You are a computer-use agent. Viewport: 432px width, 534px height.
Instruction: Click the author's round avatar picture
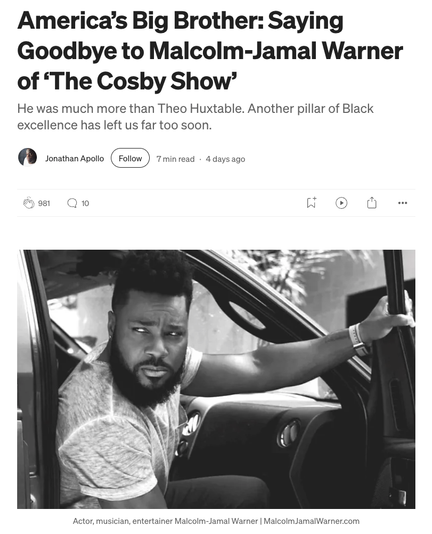(28, 157)
